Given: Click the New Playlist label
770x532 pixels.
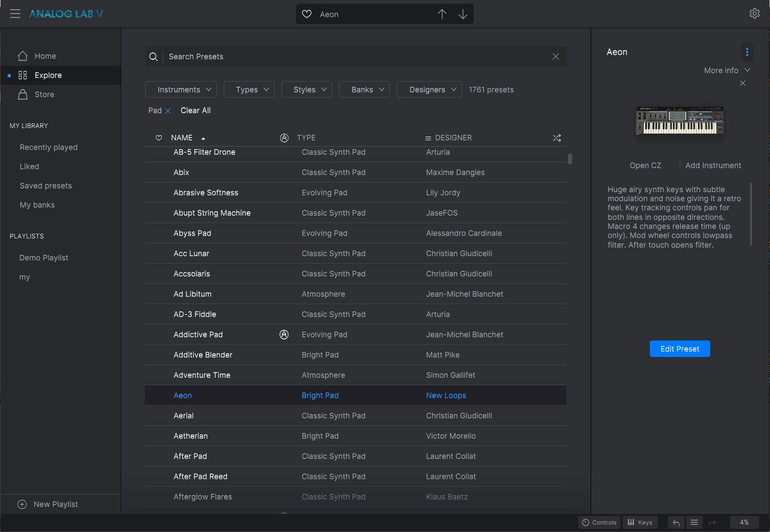Looking at the screenshot, I should 56,504.
